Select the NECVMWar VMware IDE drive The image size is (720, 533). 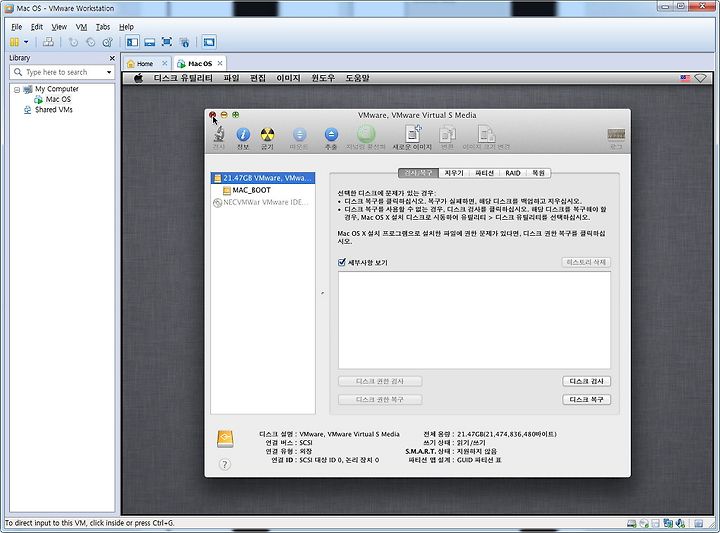click(263, 202)
